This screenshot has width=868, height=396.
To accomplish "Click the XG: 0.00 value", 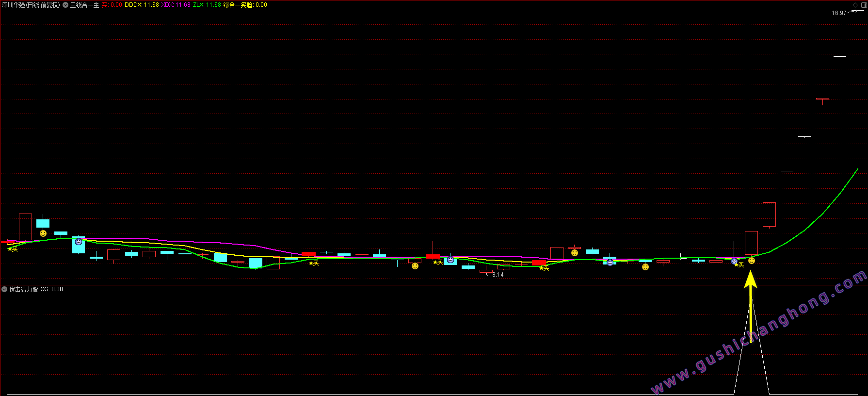I will click(x=52, y=289).
